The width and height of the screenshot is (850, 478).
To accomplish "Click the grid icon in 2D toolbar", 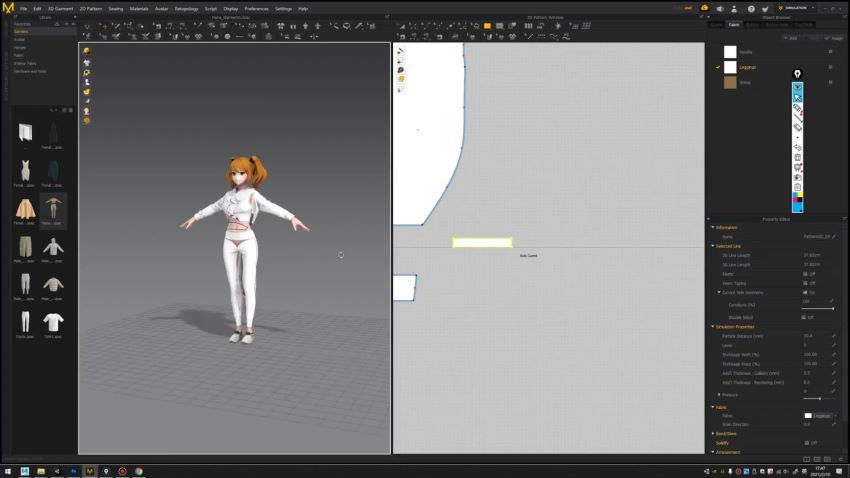I will point(587,26).
